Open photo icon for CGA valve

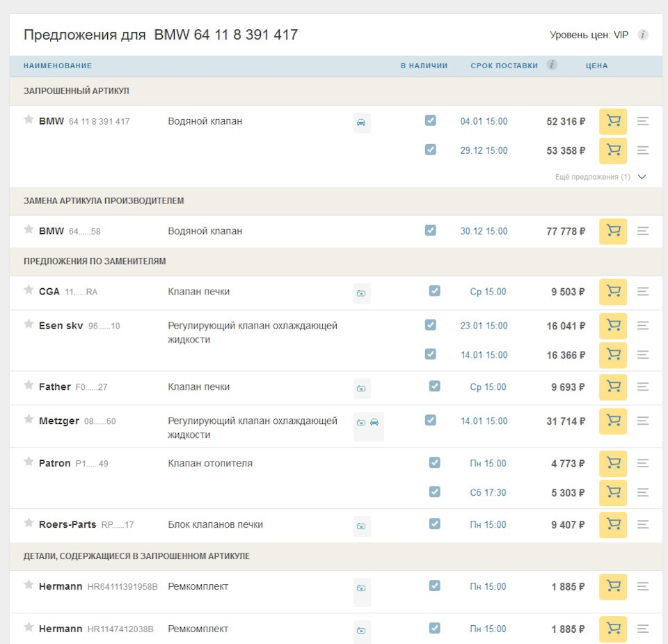pyautogui.click(x=361, y=293)
